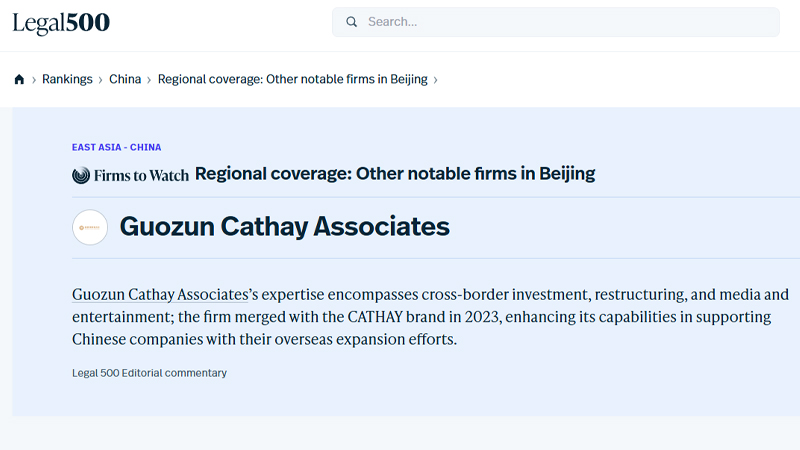Click the editorial commentary paragraph text

click(x=430, y=317)
